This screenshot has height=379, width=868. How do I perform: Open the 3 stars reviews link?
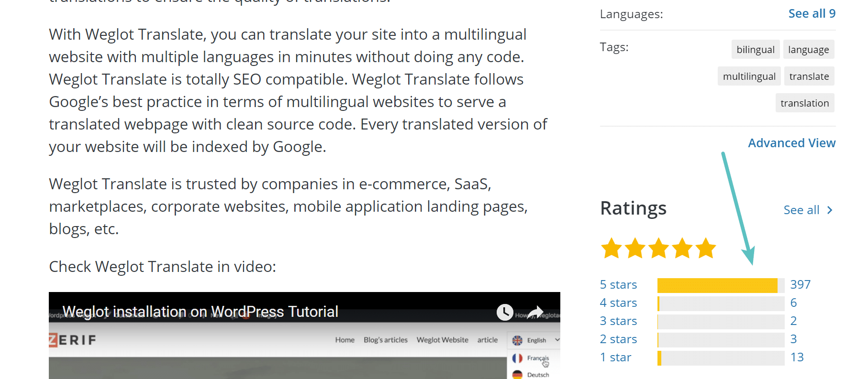click(x=618, y=321)
